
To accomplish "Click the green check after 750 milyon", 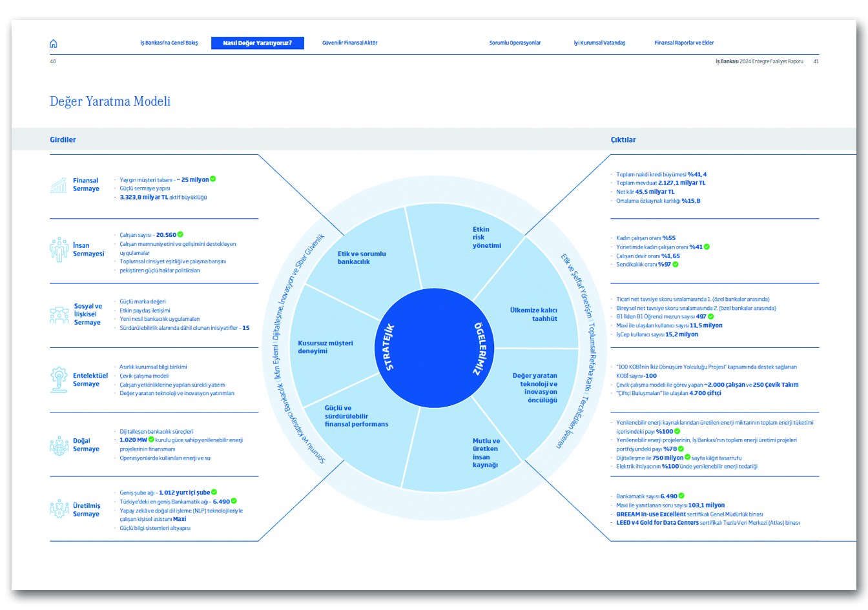I will tap(687, 457).
